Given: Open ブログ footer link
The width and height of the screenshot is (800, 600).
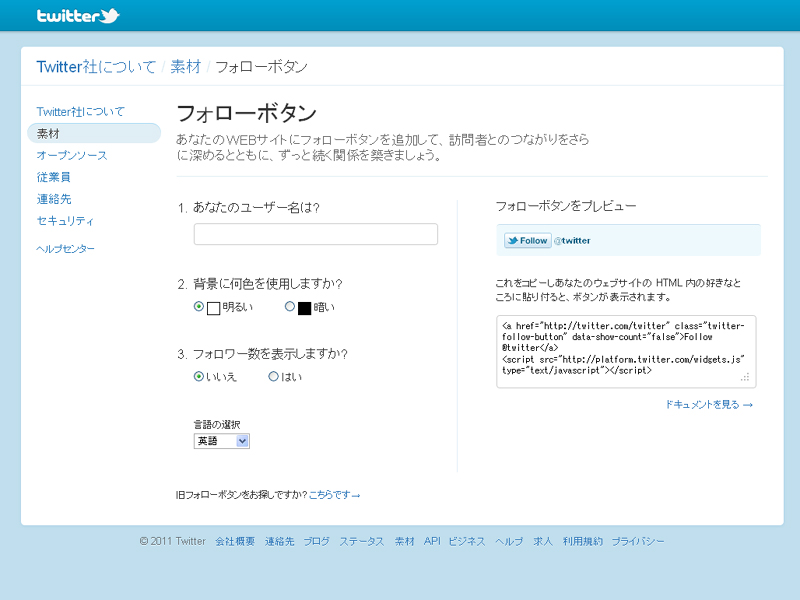Looking at the screenshot, I should coord(316,541).
